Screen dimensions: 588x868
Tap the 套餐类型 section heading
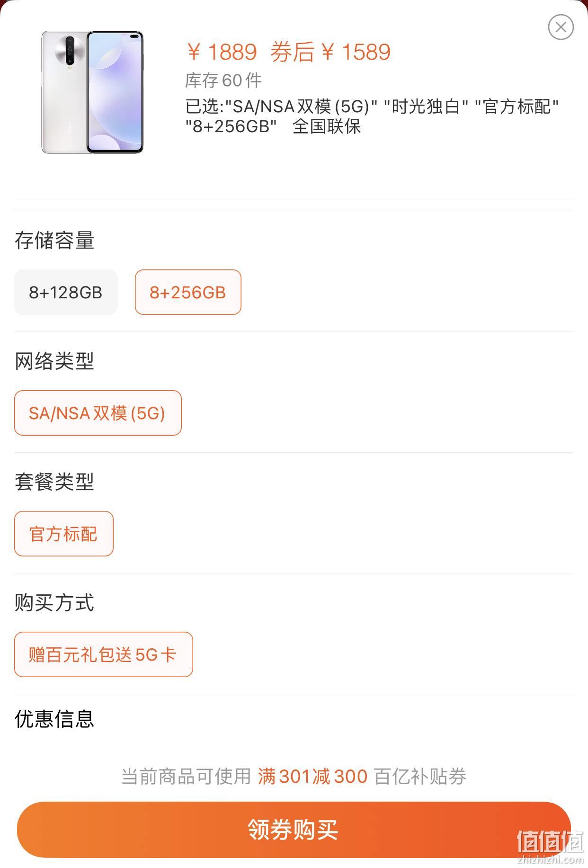tap(54, 482)
